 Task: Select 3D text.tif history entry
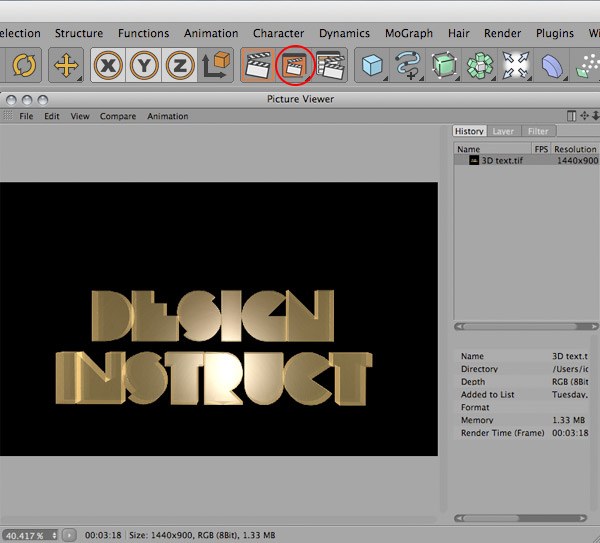point(527,160)
